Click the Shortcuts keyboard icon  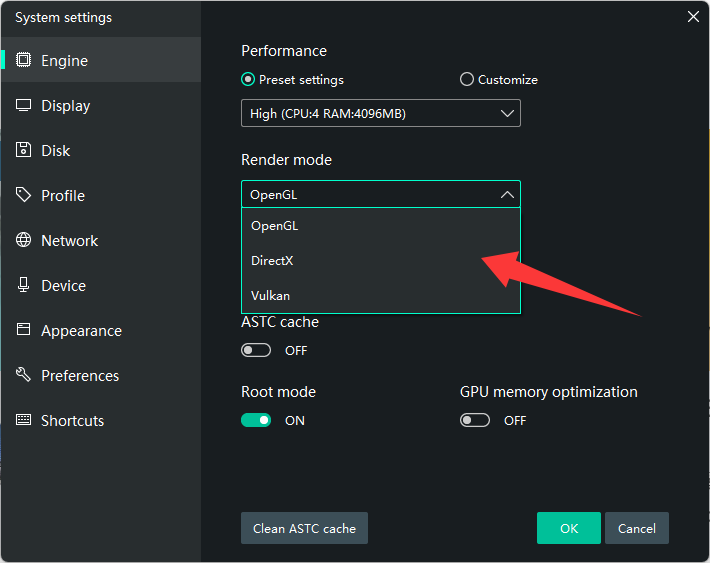click(24, 420)
